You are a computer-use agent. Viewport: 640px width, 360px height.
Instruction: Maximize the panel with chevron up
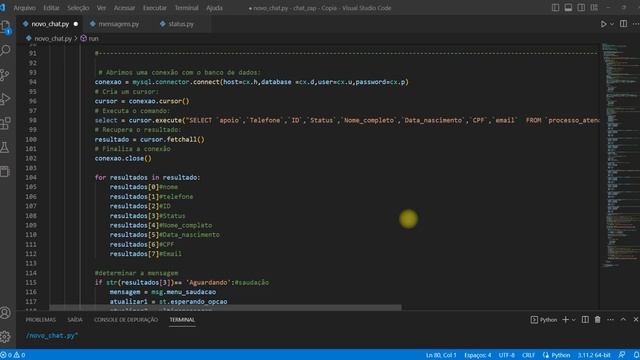click(x=623, y=320)
